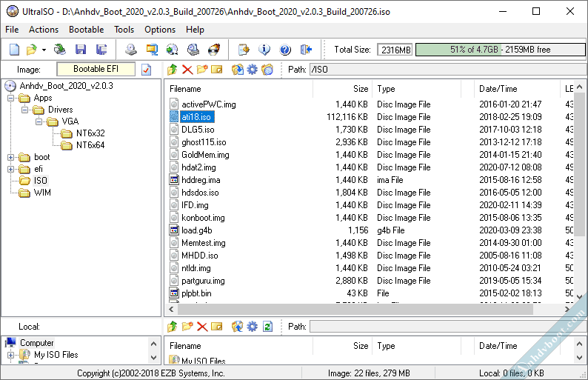The height and width of the screenshot is (380, 588).
Task: Open an image file with the Open icon
Action: (x=32, y=50)
